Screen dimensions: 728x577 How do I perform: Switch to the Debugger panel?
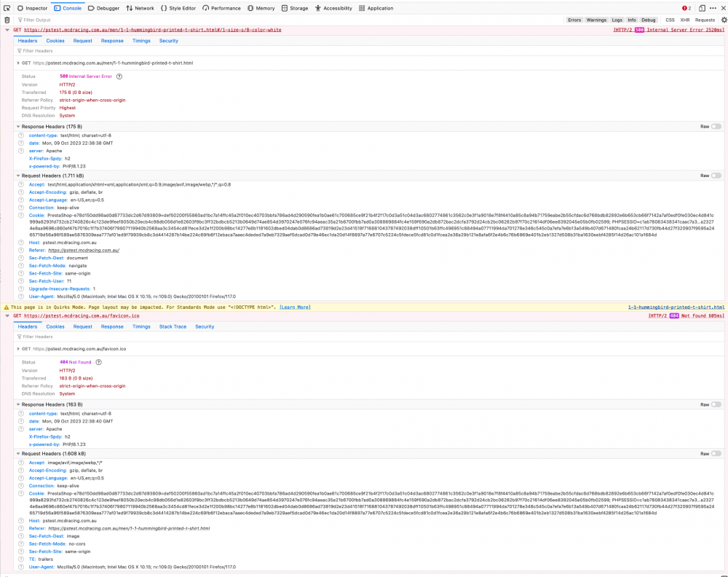pos(103,8)
